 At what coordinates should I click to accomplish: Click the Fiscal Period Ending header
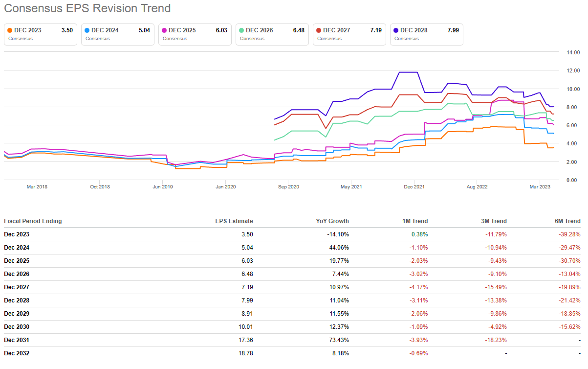(x=33, y=221)
